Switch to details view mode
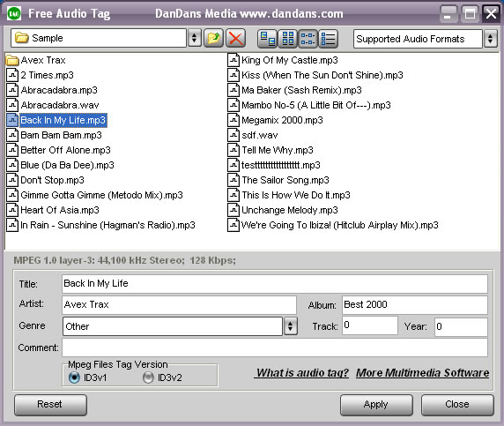 click(x=328, y=39)
